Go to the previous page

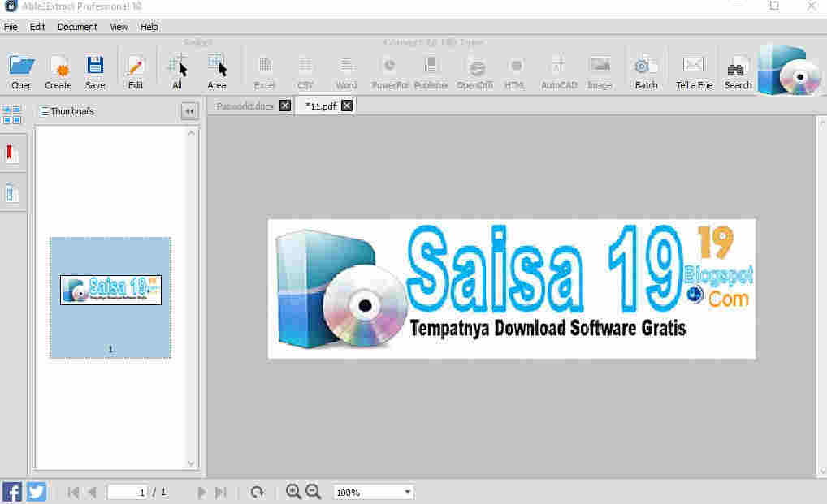[x=92, y=493]
